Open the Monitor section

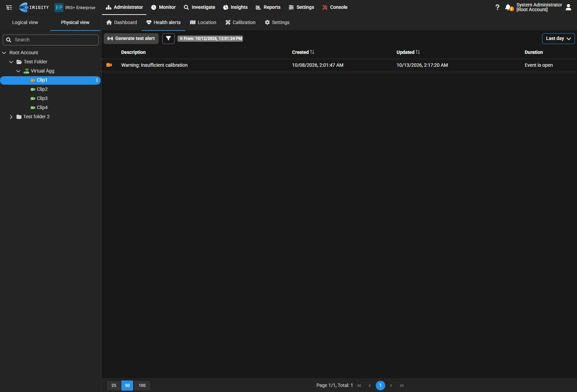click(x=163, y=7)
